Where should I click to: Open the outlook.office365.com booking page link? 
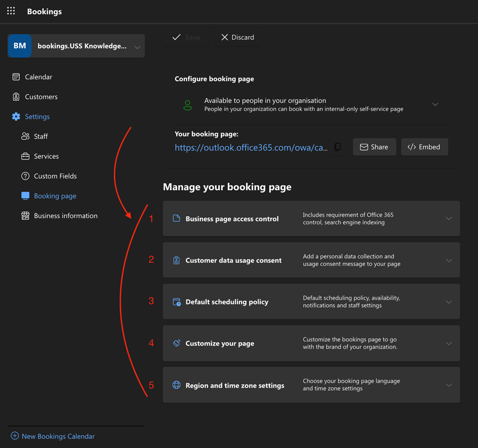coord(251,148)
